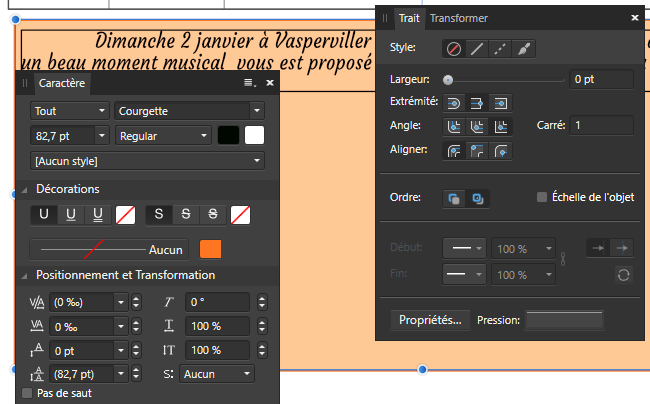Click the Propriétés... button
Viewport: 650px width, 404px height.
430,320
